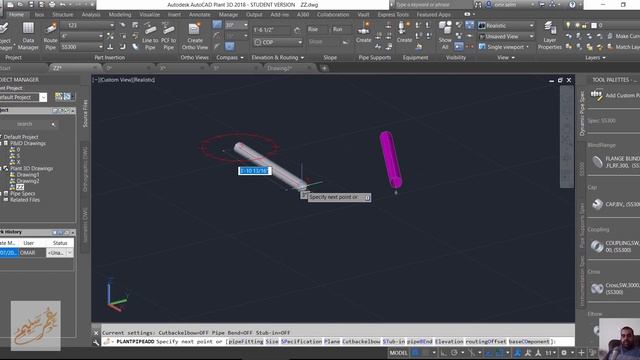Click Show All in Visibility panel
Screen dimensions: 640x360
[445, 36]
